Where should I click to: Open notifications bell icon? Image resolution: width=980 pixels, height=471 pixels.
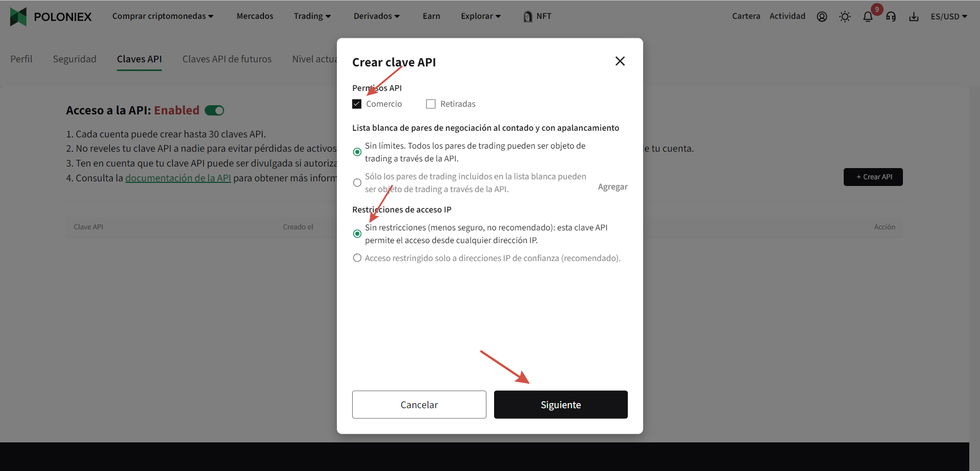pyautogui.click(x=868, y=16)
